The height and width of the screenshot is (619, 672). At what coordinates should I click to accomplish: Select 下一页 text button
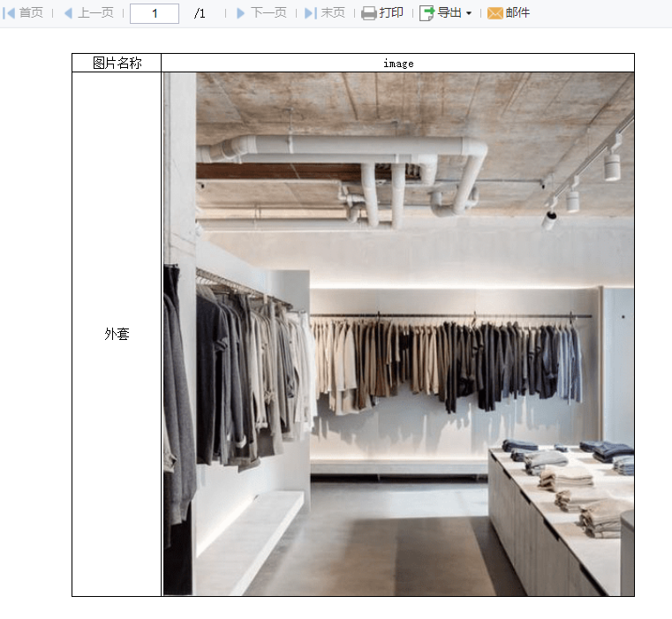click(x=268, y=13)
